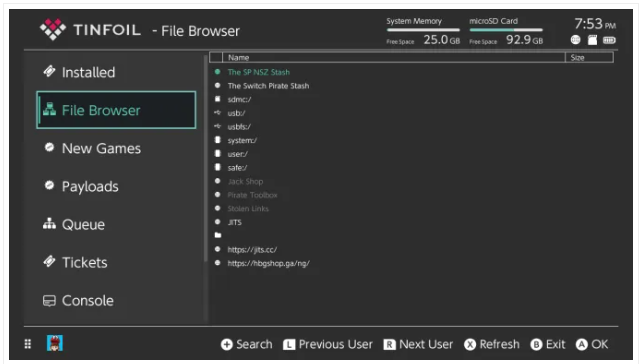Open the safe:/ location
The width and height of the screenshot is (639, 364).
[x=237, y=168]
